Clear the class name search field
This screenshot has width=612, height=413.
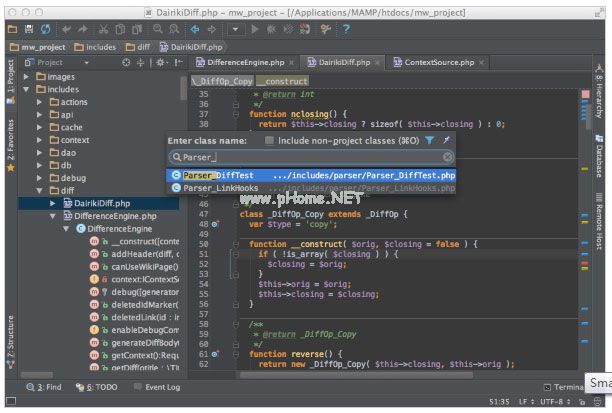pyautogui.click(x=448, y=157)
